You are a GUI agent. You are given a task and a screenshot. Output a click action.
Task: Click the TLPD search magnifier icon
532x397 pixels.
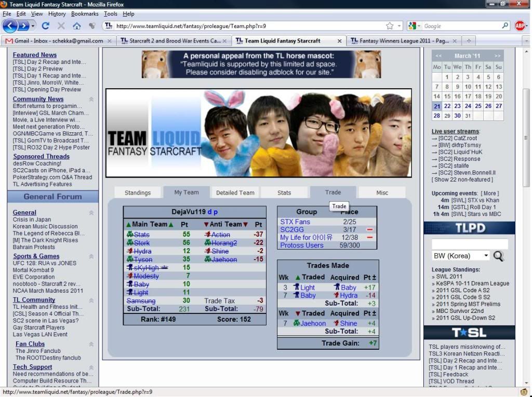pos(498,256)
